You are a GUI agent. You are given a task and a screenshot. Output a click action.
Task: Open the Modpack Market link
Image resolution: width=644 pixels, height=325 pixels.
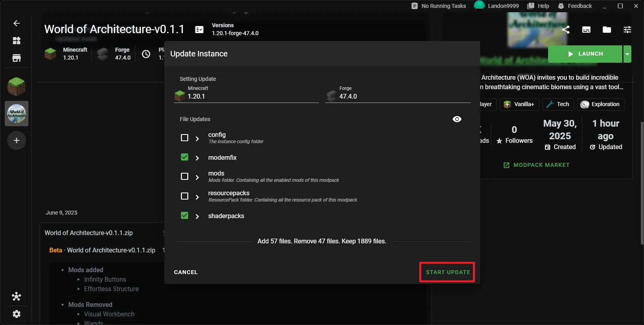pyautogui.click(x=536, y=165)
